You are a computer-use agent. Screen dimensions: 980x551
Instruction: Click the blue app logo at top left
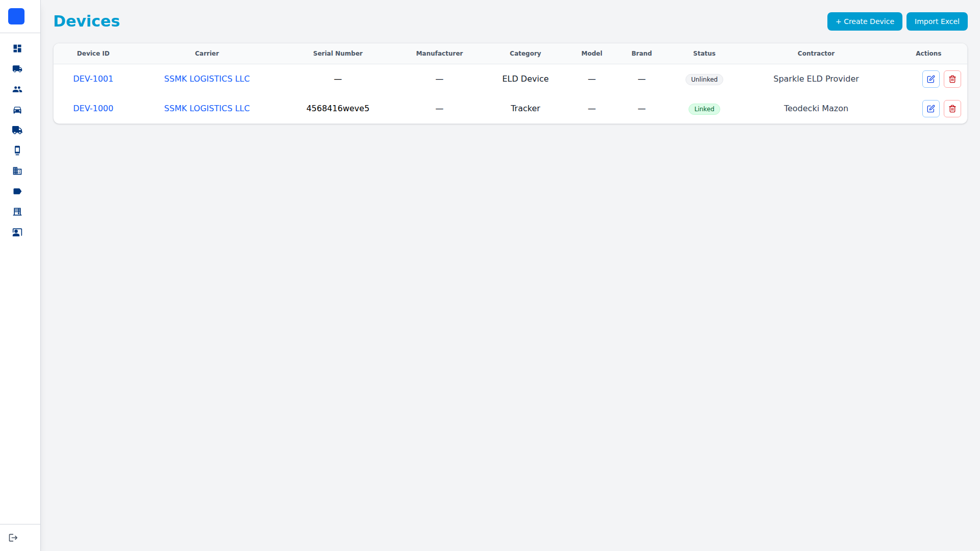pyautogui.click(x=16, y=16)
